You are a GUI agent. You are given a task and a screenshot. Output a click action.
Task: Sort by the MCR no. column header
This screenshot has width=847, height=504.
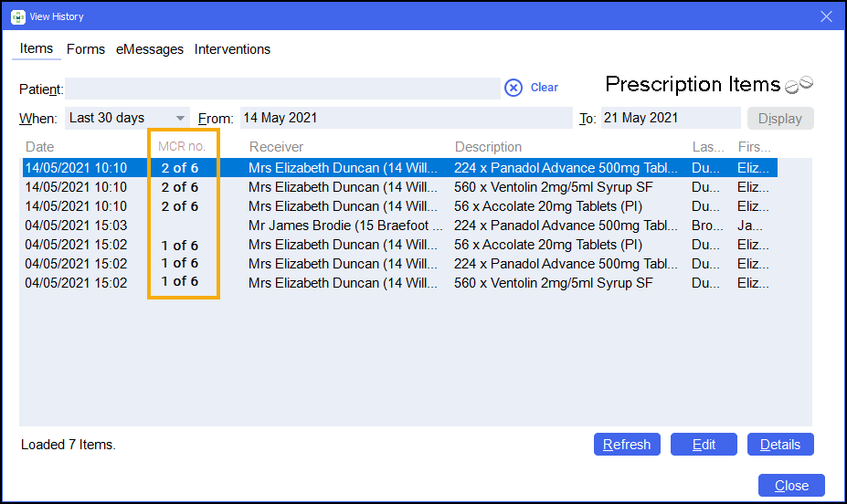click(x=183, y=146)
